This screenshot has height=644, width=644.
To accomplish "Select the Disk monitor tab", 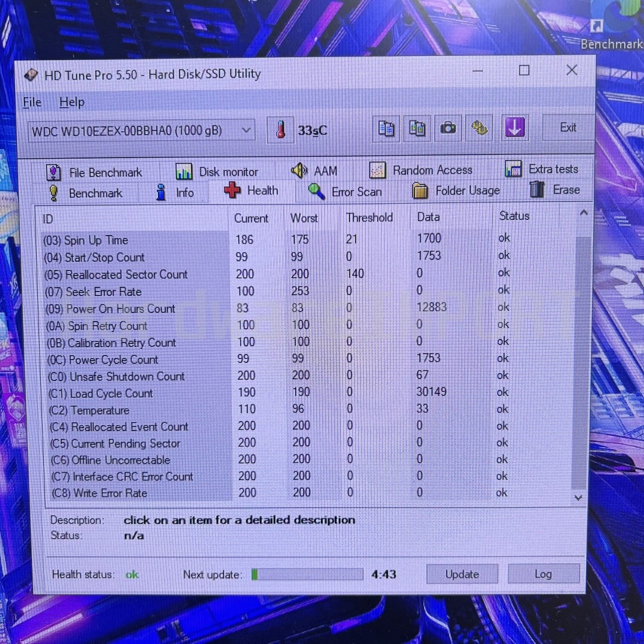I will click(217, 172).
